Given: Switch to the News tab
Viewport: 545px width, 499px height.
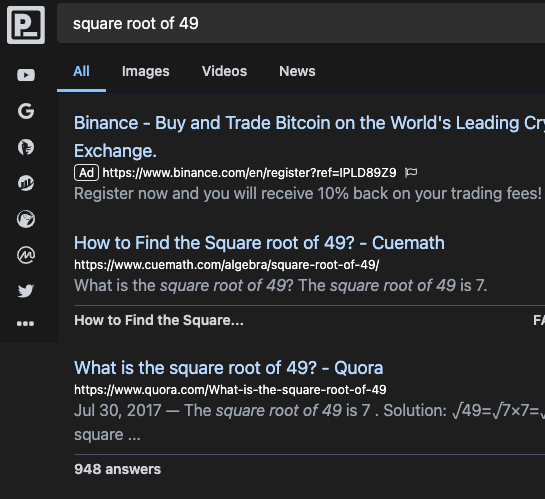Looking at the screenshot, I should pyautogui.click(x=297, y=71).
